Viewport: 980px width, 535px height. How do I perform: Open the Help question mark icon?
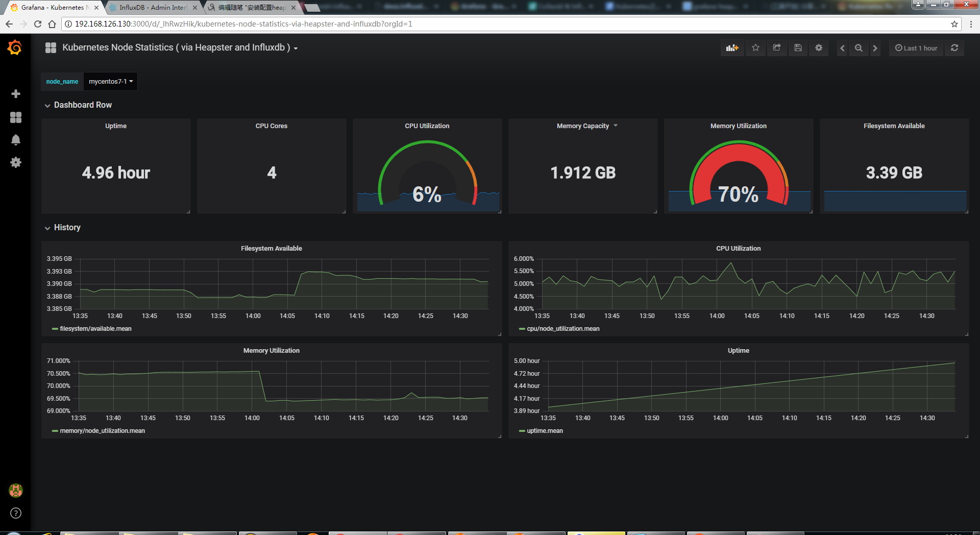coord(16,513)
